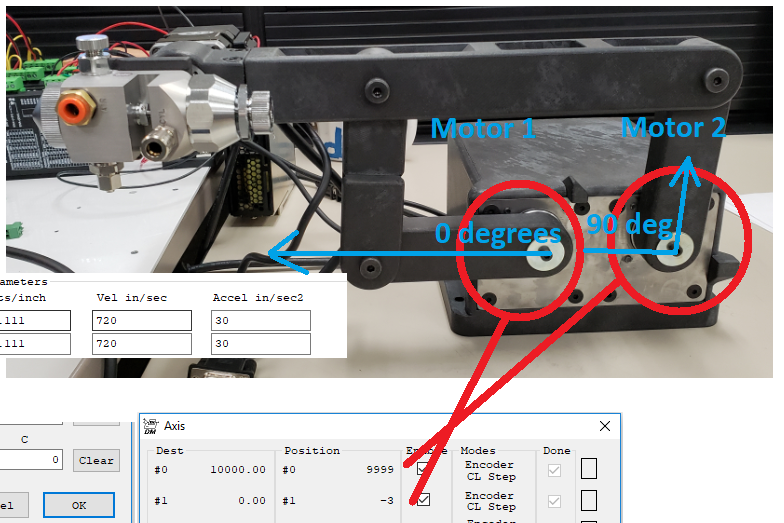Edit first row Accel in/sec2 field
Screen dimensions: 784x523
point(260,320)
